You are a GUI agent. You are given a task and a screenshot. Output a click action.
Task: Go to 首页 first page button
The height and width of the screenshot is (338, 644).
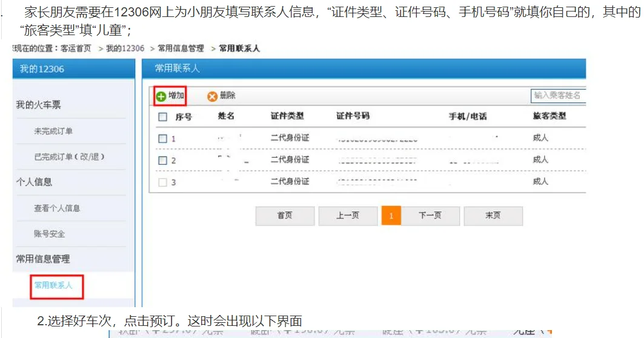[285, 216]
